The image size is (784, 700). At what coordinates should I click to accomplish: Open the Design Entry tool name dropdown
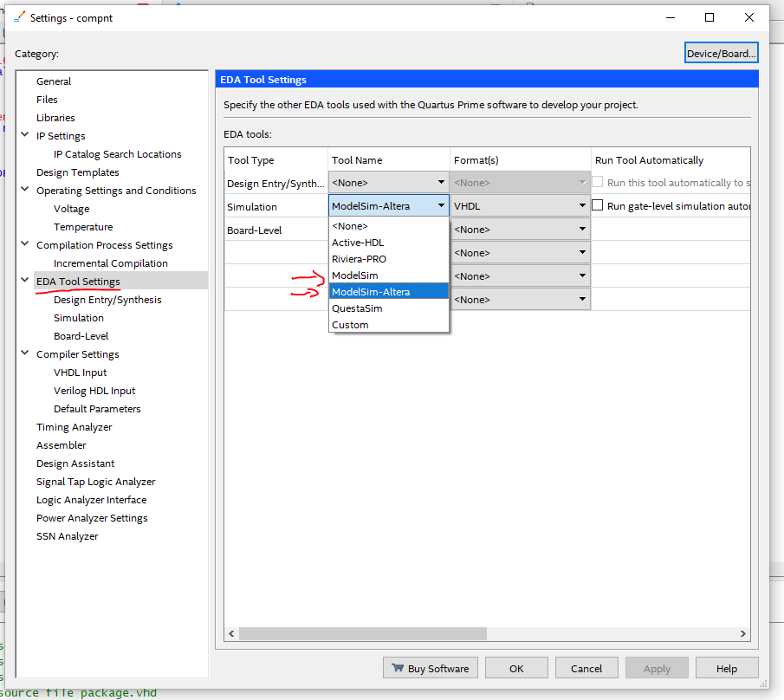pos(388,183)
